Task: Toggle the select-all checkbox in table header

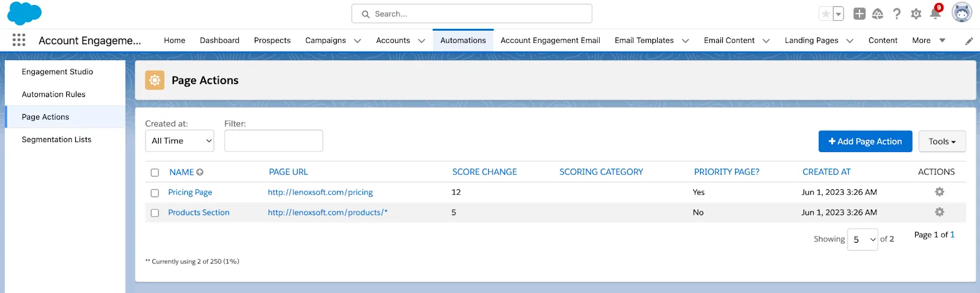Action: [155, 173]
